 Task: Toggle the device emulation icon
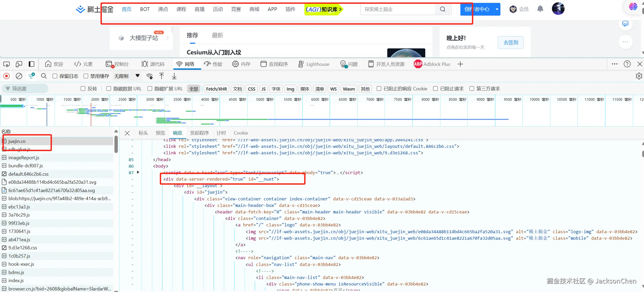pos(19,64)
